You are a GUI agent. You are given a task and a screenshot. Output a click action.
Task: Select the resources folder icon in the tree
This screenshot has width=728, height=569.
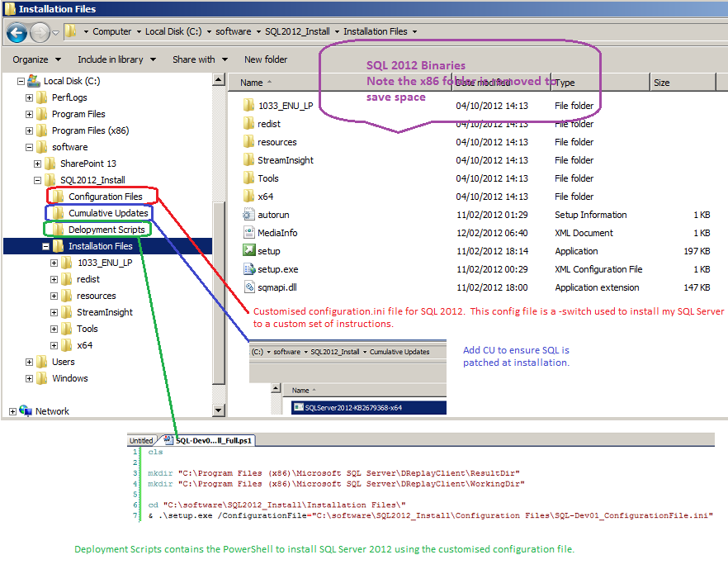click(67, 296)
